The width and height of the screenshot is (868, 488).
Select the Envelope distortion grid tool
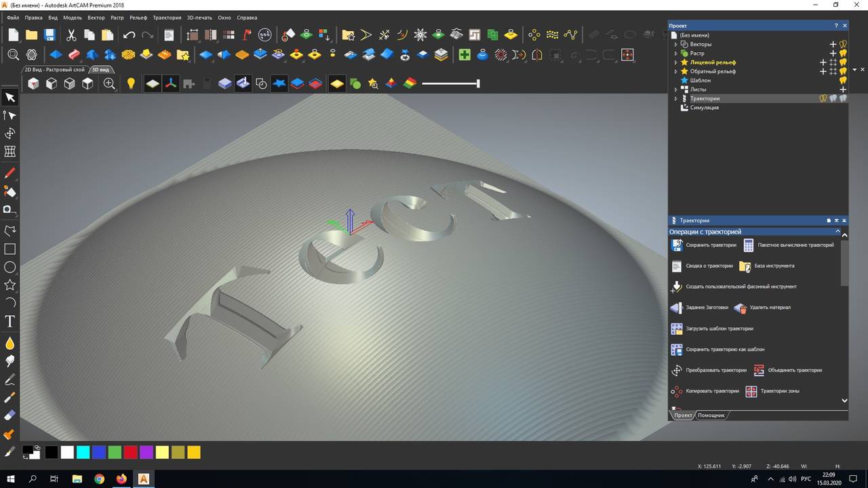tap(10, 152)
